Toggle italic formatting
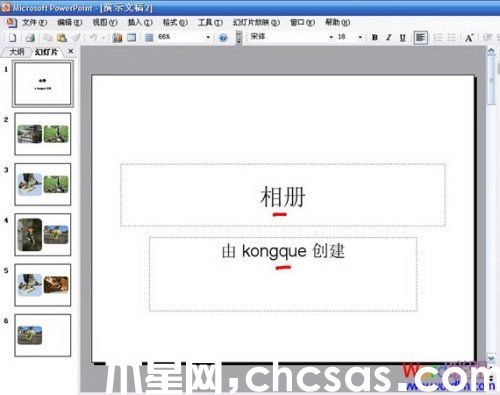The height and width of the screenshot is (395, 500). coord(389,37)
